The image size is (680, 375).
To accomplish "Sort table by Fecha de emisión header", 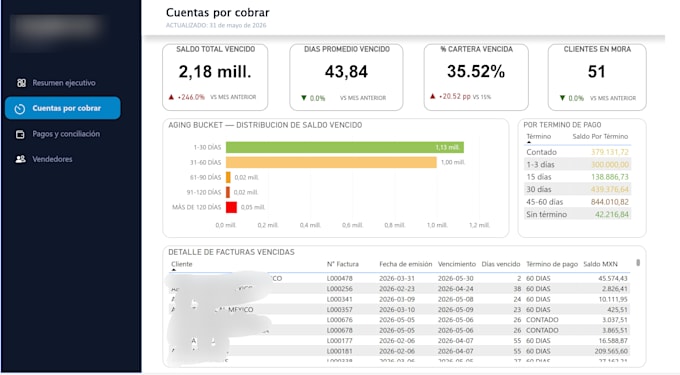I will coord(405,264).
